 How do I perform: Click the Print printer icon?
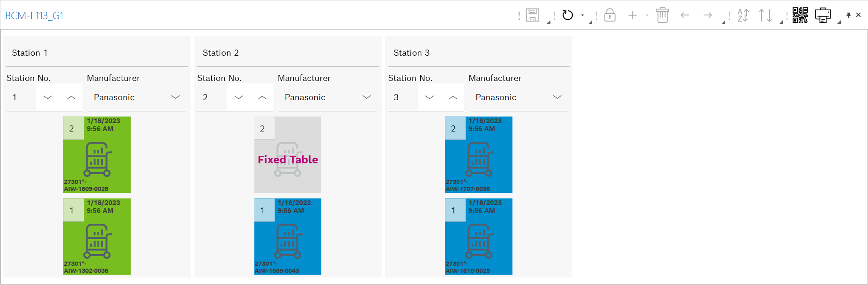pyautogui.click(x=823, y=15)
